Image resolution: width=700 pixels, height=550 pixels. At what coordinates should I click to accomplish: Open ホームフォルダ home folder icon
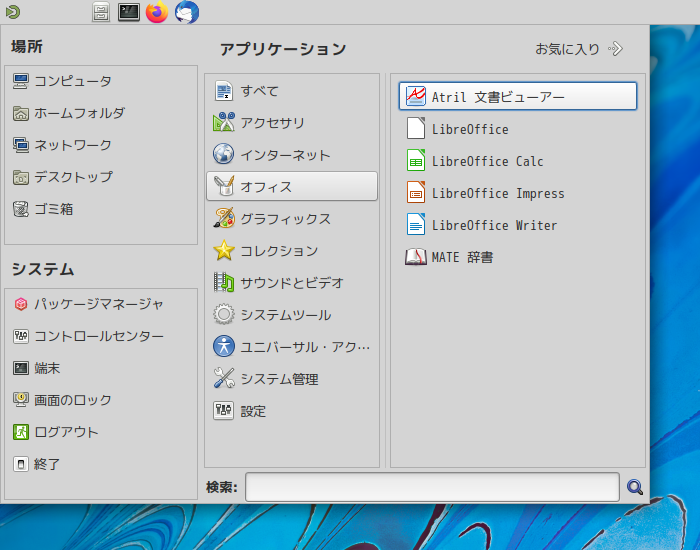point(21,113)
